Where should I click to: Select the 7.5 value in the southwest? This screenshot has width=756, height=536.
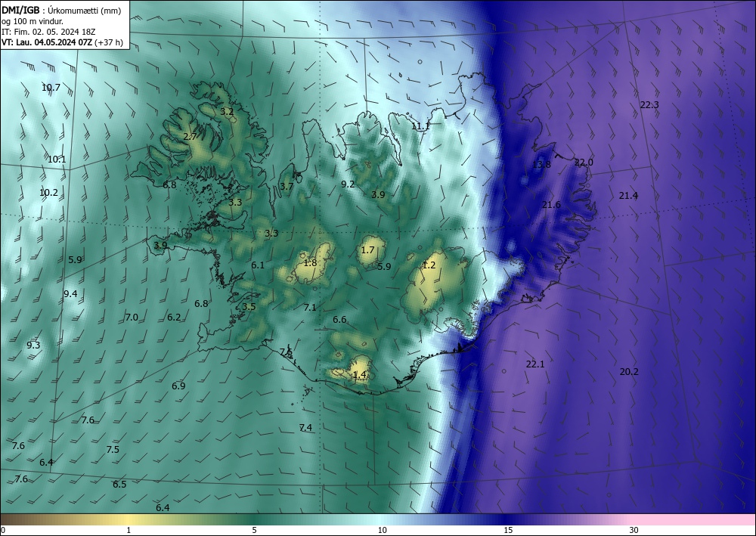[113, 450]
